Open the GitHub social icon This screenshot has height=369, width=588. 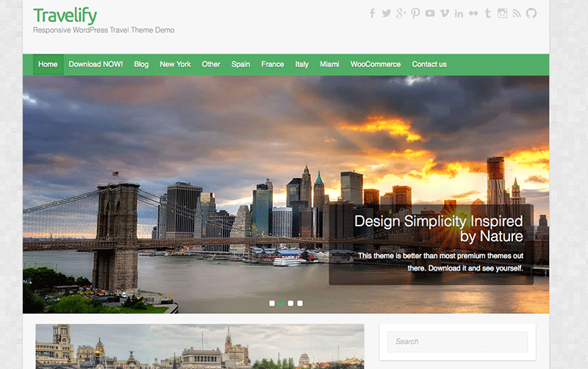pos(531,13)
